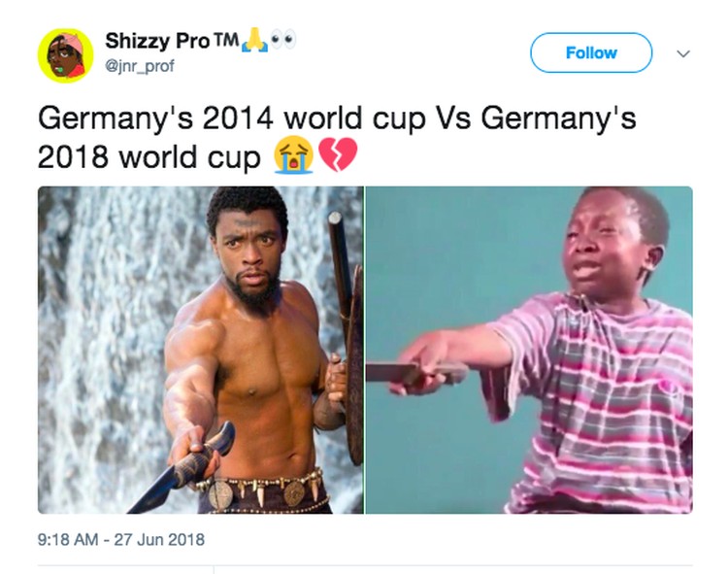This screenshot has height=574, width=728.
Task: Click the broken heart emoji in tweet
Action: (338, 154)
